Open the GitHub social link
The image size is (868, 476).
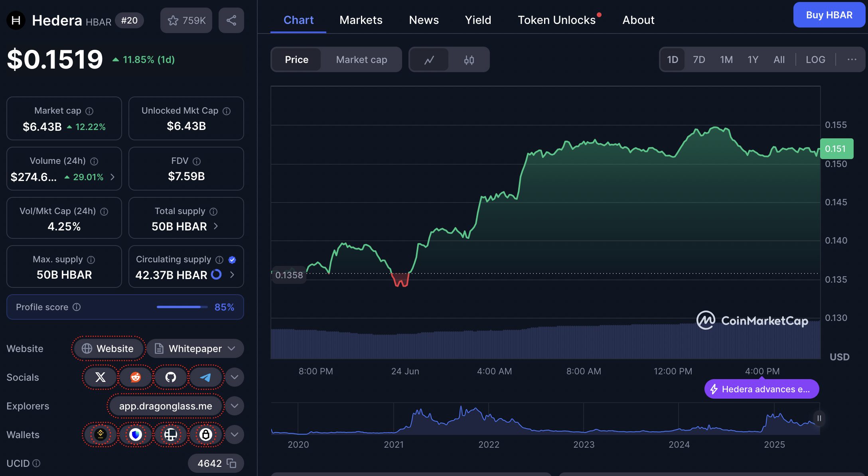click(171, 377)
